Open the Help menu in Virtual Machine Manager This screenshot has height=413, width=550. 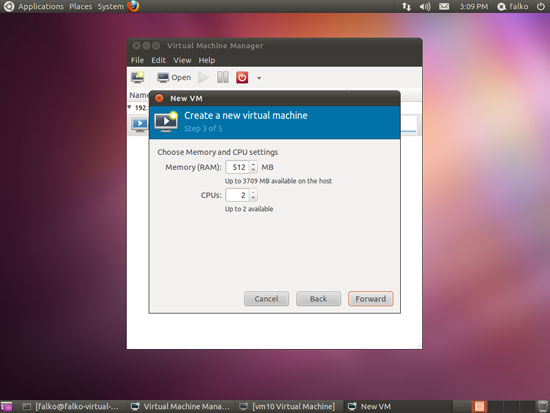207,60
